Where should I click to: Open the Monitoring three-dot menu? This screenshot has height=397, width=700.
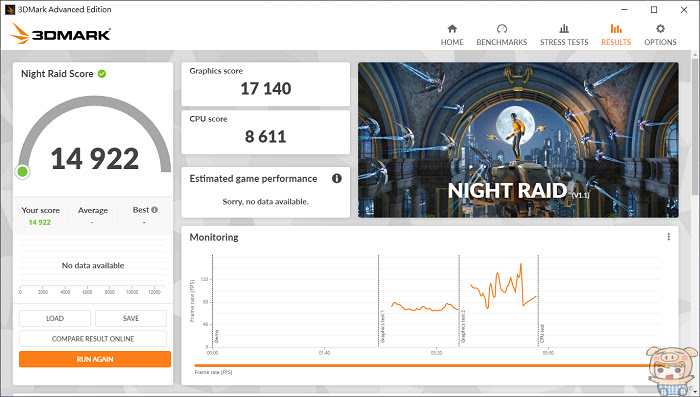point(668,237)
